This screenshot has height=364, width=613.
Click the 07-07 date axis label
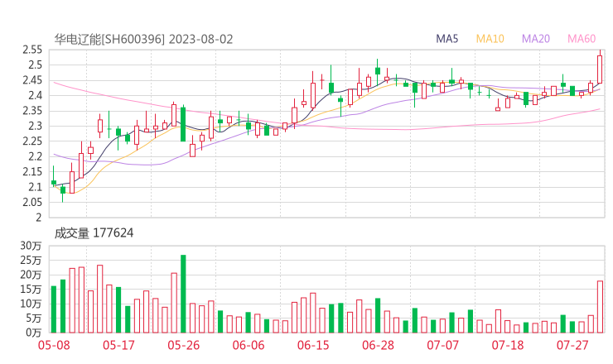pos(442,345)
